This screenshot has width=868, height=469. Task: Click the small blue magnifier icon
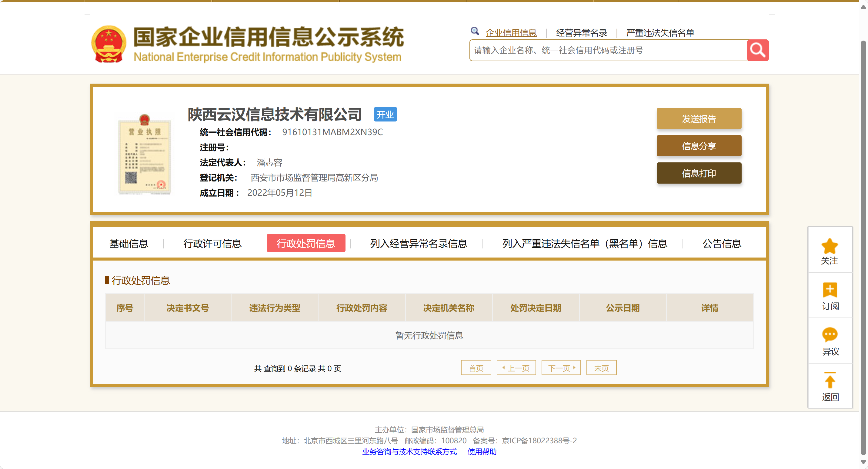tap(474, 31)
